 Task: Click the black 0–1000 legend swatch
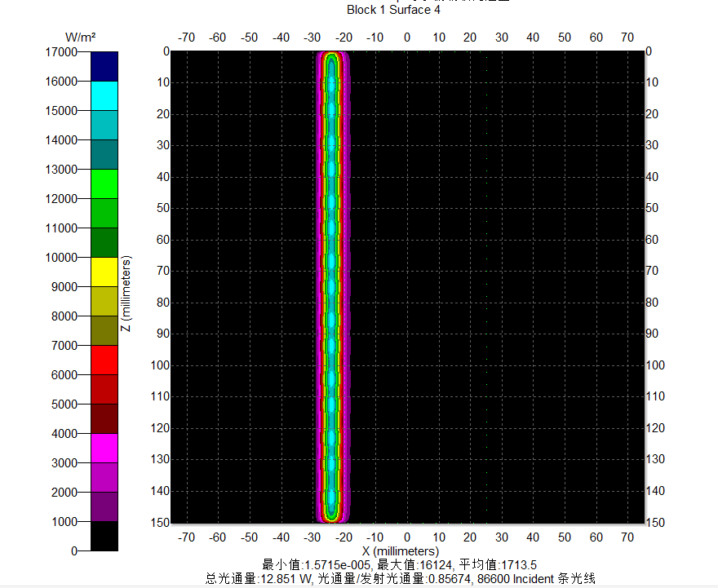[104, 536]
